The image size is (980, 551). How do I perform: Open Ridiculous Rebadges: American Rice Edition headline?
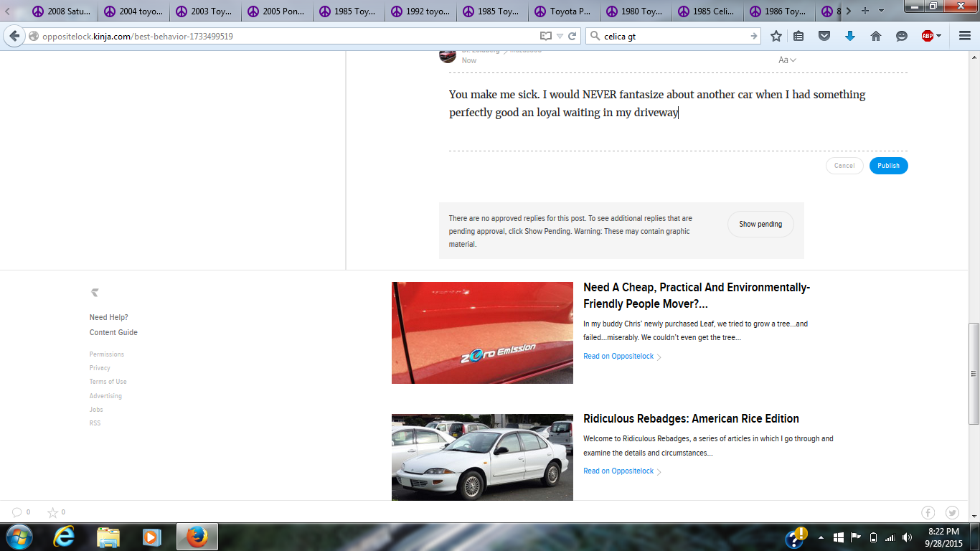point(691,419)
